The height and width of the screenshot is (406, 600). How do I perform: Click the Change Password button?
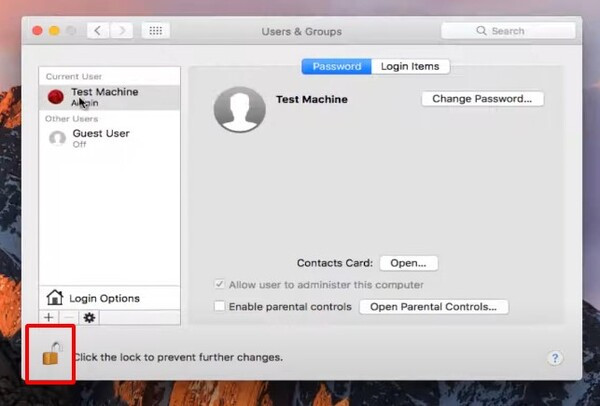[482, 99]
